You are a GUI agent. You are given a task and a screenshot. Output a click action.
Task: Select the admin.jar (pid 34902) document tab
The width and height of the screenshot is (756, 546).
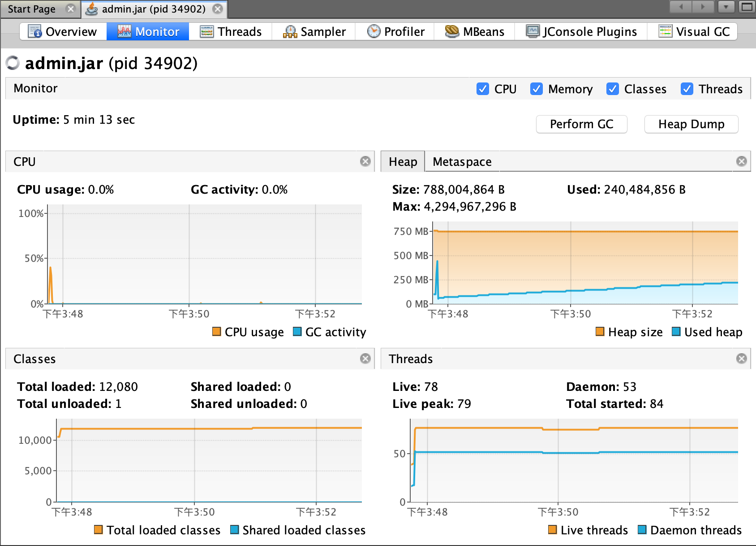point(154,9)
